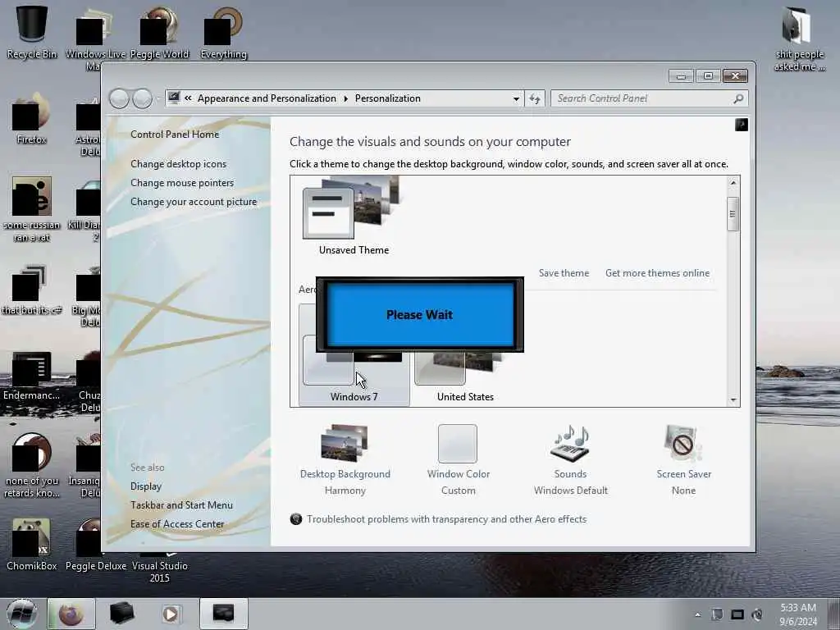Click the Action Center flag tray icon
The height and width of the screenshot is (630, 840).
[x=717, y=614]
